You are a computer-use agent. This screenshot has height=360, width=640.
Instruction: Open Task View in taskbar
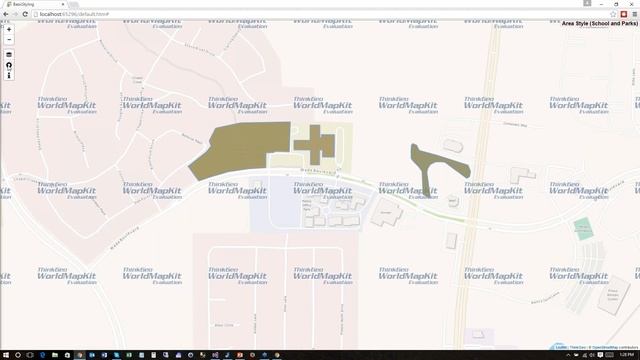pos(30,355)
